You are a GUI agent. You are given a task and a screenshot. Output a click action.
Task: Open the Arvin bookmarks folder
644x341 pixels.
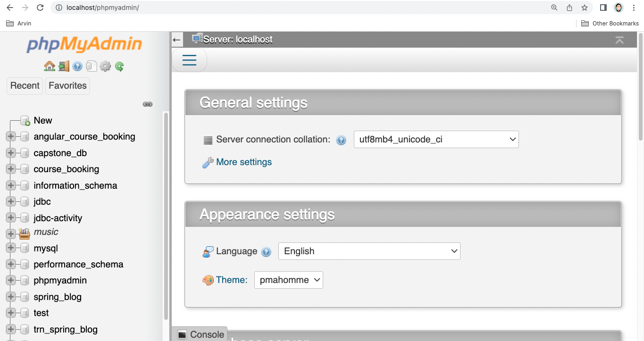(19, 23)
